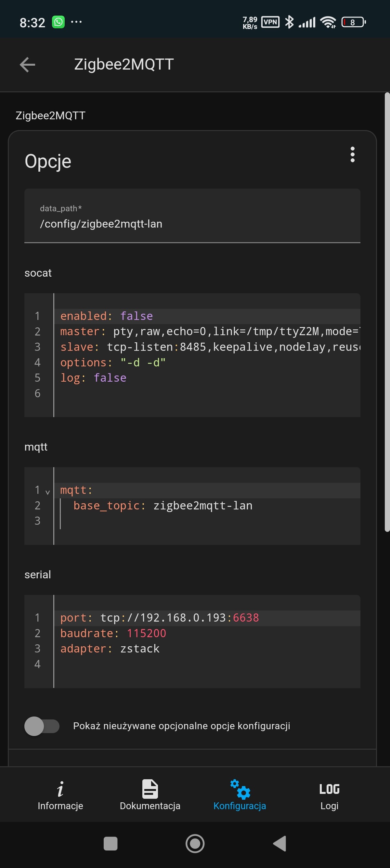Toggle showing unused optional configuration options
The height and width of the screenshot is (868, 390).
pos(42,726)
